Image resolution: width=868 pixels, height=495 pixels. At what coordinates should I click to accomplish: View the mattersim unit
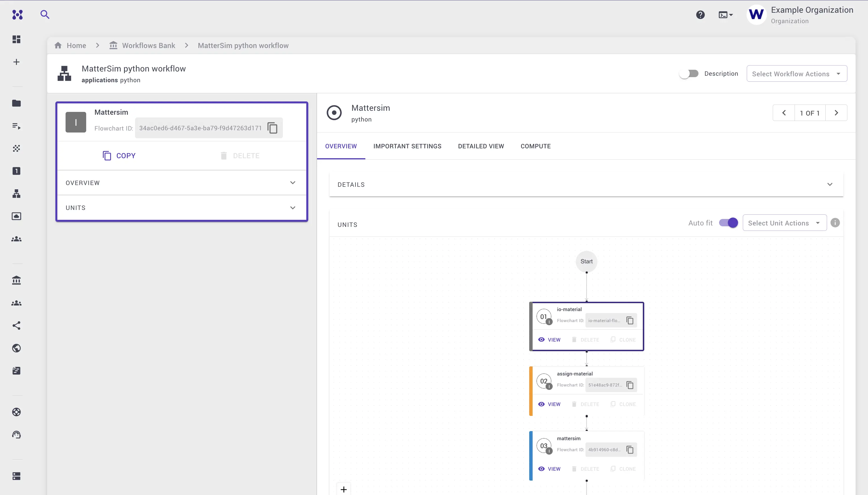click(x=549, y=469)
